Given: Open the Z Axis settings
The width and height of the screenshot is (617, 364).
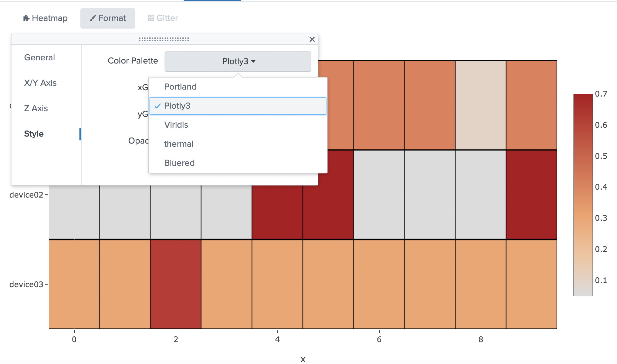Looking at the screenshot, I should (36, 108).
